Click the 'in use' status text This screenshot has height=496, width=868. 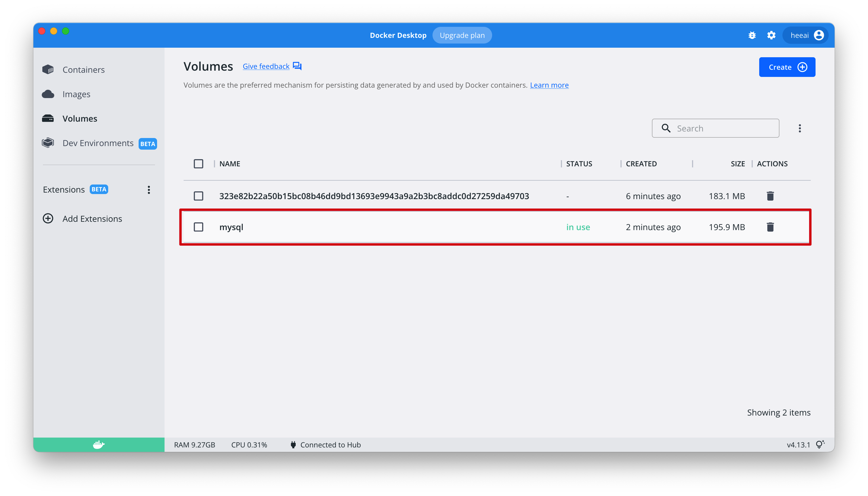(578, 227)
